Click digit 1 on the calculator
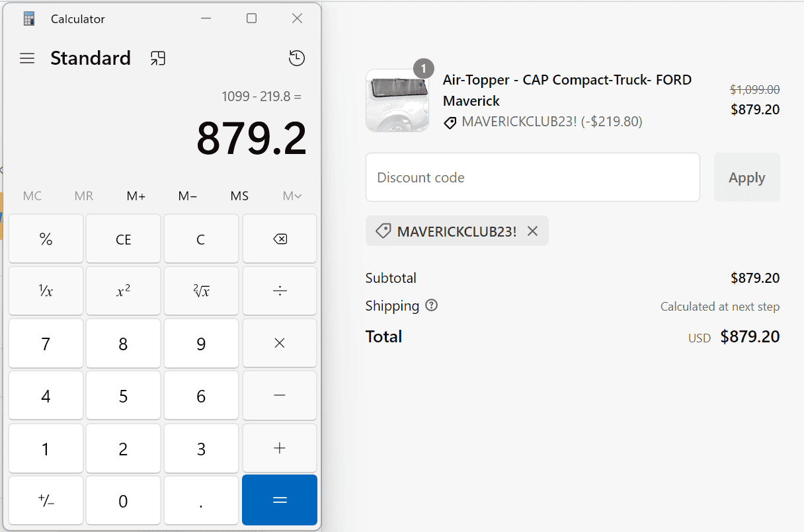Screen dimensions: 804x532 pos(46,448)
